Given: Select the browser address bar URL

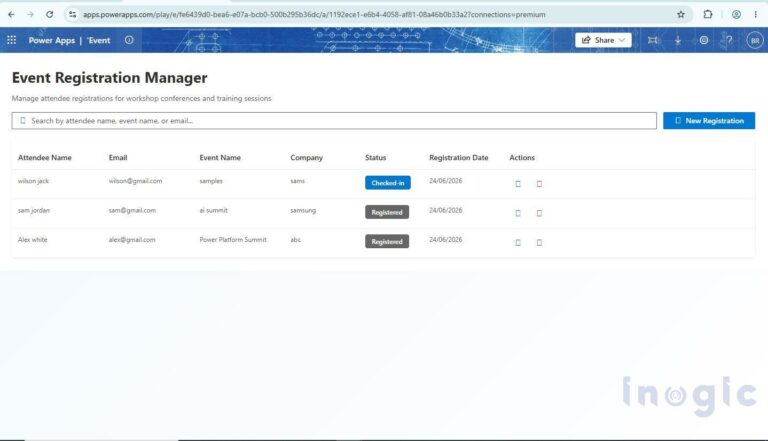Looking at the screenshot, I should pyautogui.click(x=314, y=15).
